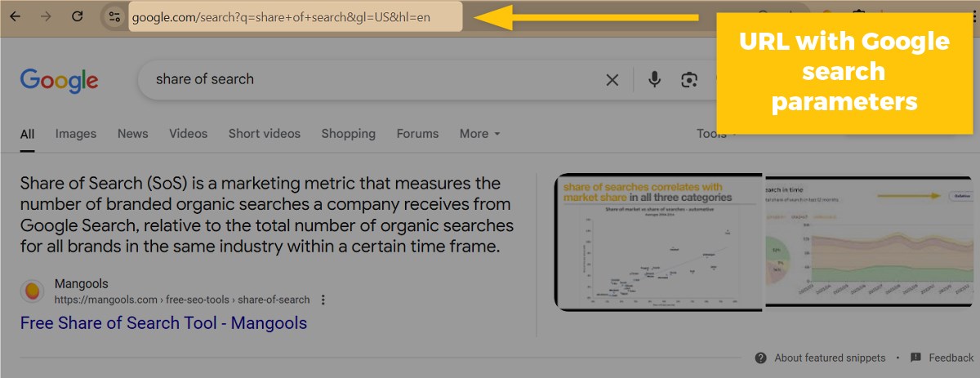Open three-dot options beside Mangools result
This screenshot has height=378, width=980.
[x=323, y=300]
